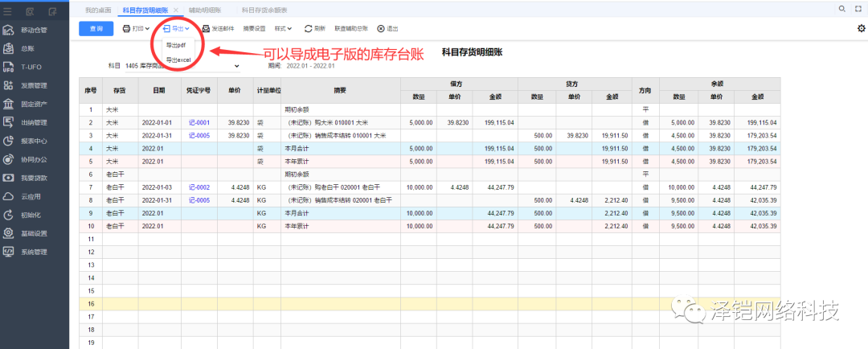Select 导出pdf from the export menu

click(x=176, y=45)
